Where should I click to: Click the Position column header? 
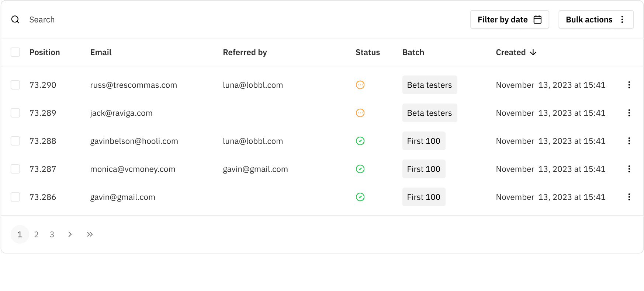(45, 52)
